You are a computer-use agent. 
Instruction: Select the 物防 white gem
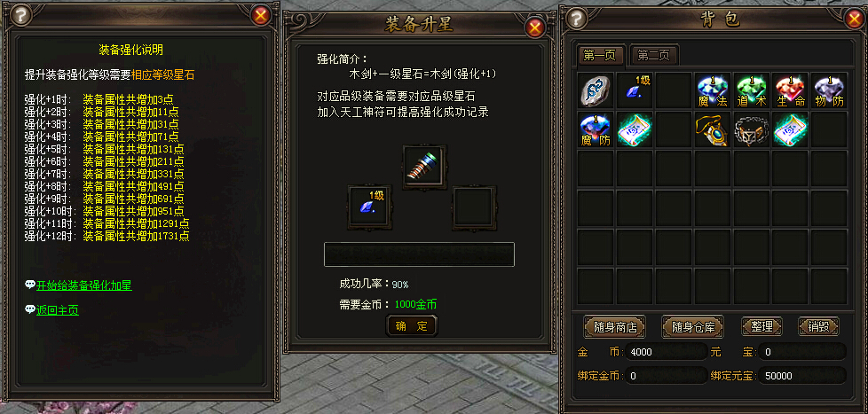point(829,90)
